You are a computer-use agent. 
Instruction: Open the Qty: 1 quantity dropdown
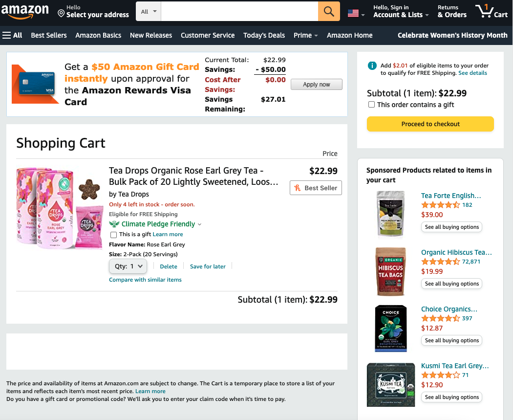[x=128, y=266]
